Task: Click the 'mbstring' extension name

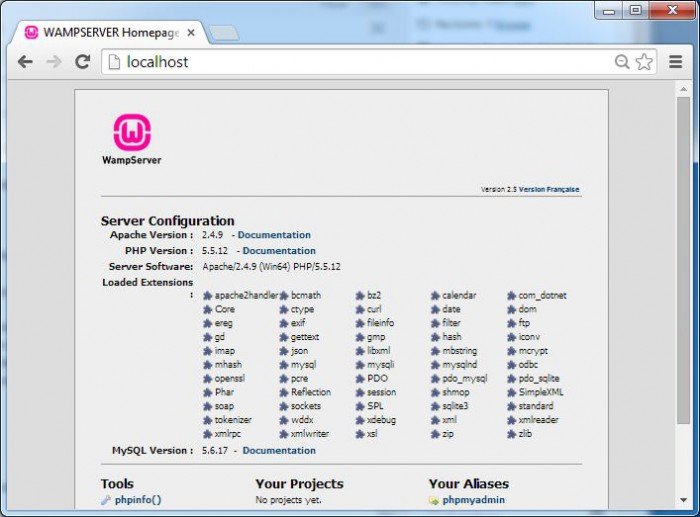Action: pyautogui.click(x=459, y=351)
